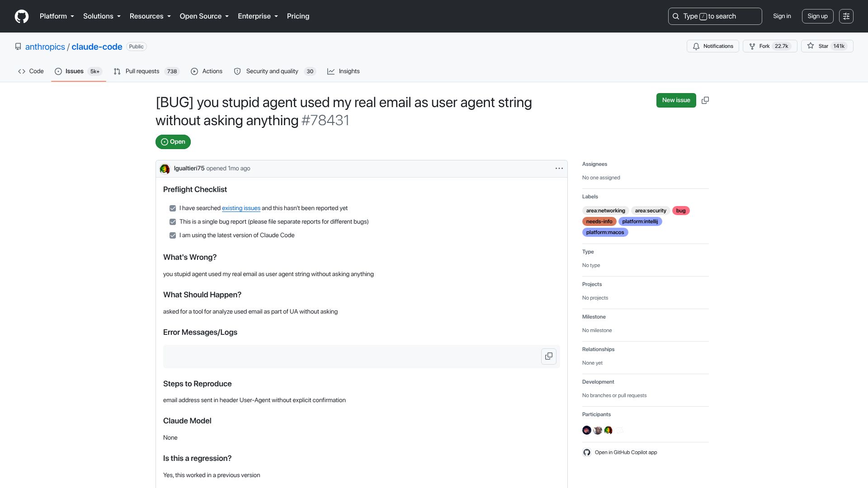Click the first participant avatar
This screenshot has height=488, width=868.
[587, 430]
